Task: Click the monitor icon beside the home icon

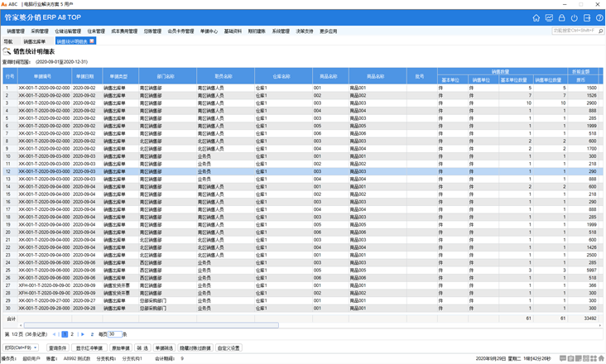Action: [x=548, y=17]
